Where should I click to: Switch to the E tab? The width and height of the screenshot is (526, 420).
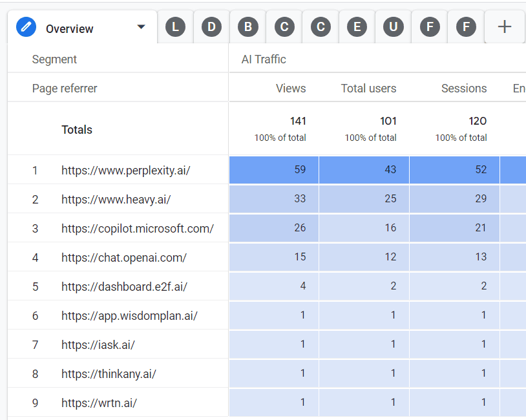point(357,27)
